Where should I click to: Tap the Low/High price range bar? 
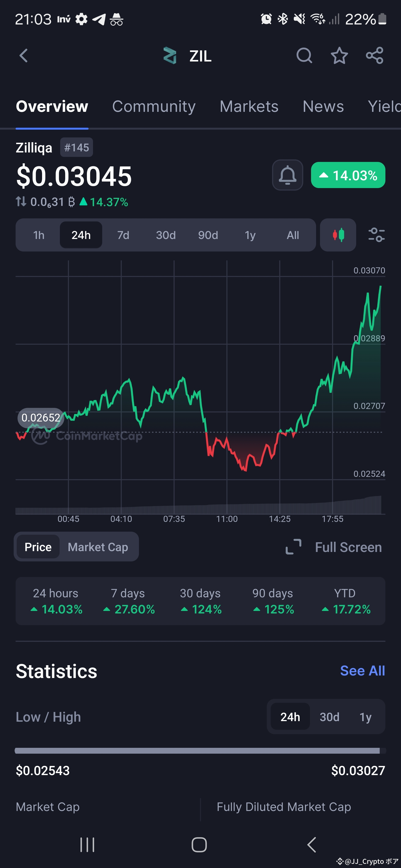pos(200,750)
